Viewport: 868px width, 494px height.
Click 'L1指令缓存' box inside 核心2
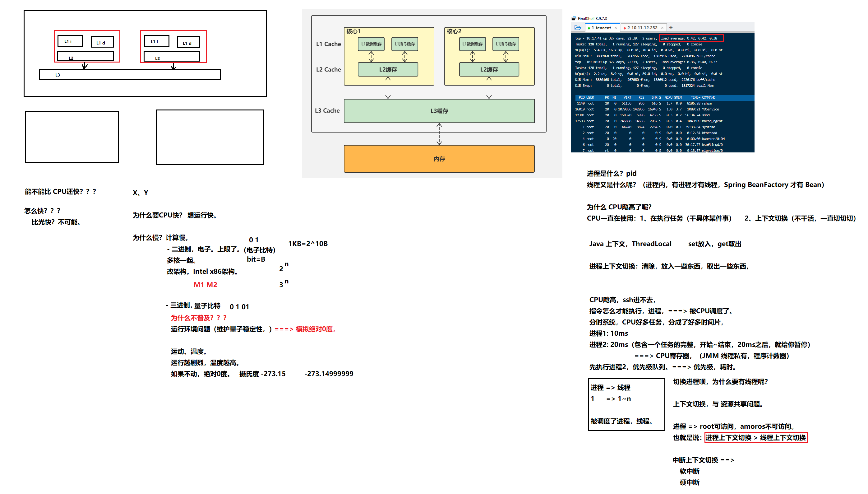[505, 44]
